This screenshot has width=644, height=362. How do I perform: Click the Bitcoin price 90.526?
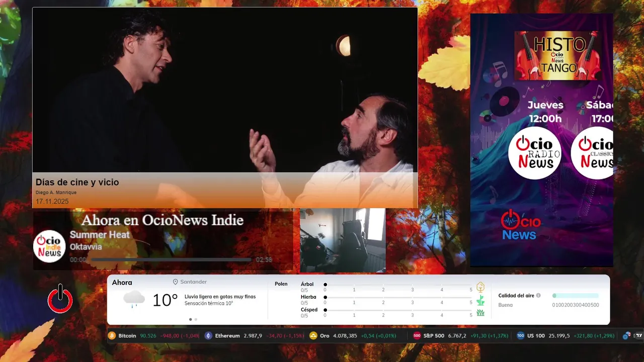point(148,336)
